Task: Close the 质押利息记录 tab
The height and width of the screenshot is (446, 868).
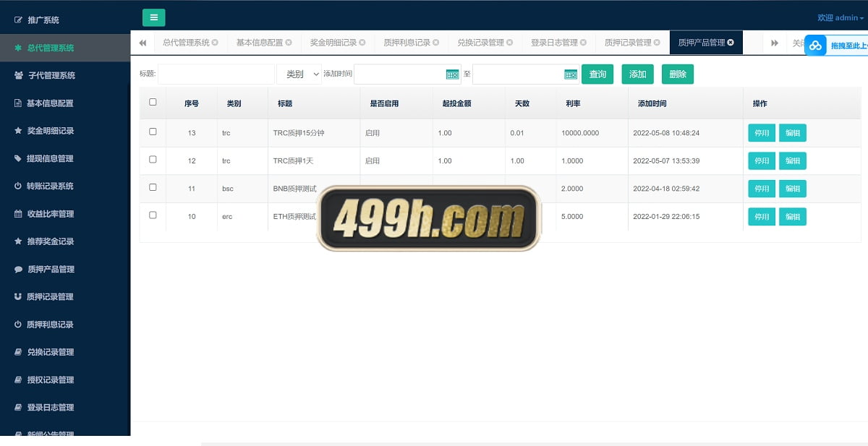Action: click(x=436, y=43)
